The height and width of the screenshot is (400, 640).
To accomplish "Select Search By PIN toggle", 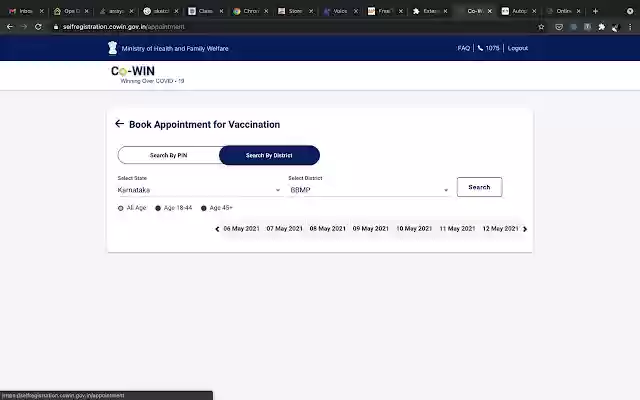I will tap(169, 155).
